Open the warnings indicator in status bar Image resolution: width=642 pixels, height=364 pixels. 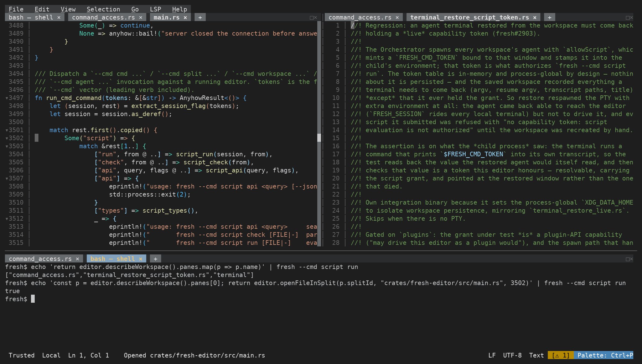(x=561, y=355)
